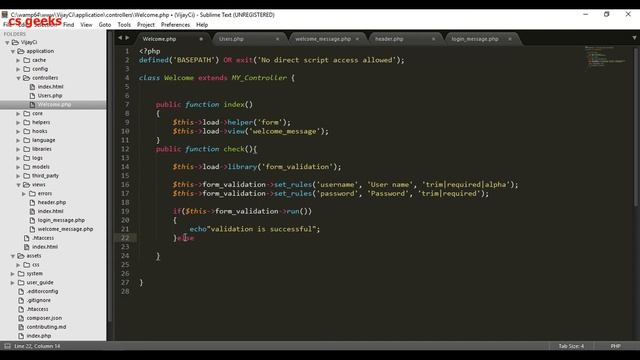Open the Preferences menu
Image resolution: width=640 pixels, height=360 pixels.
point(175,25)
